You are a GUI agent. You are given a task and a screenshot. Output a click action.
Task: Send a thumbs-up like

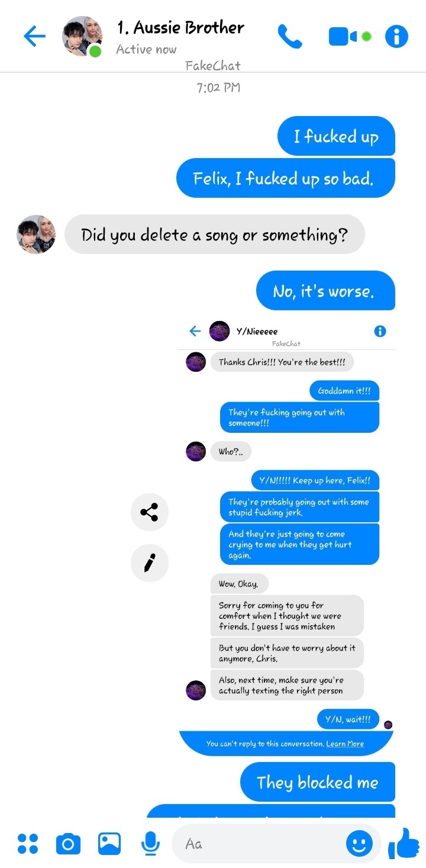(x=404, y=843)
